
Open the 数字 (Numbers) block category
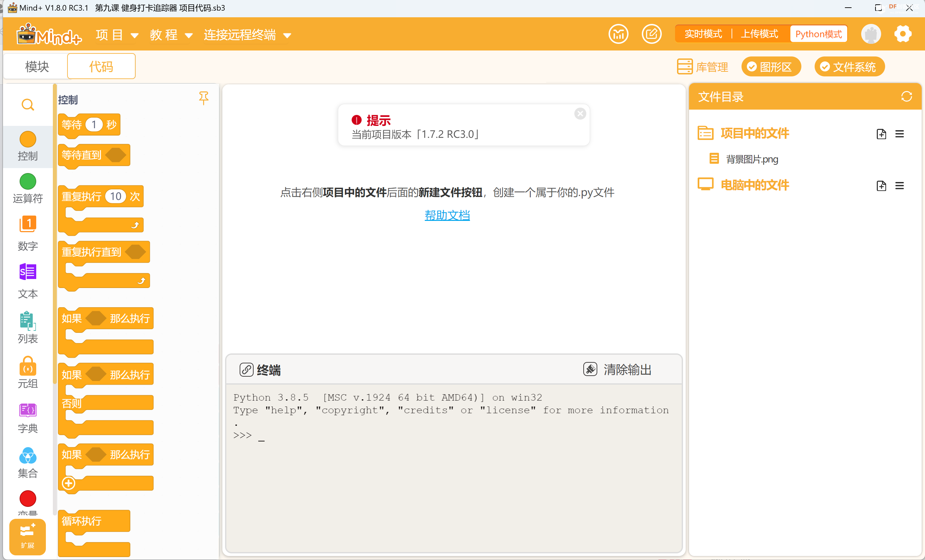(27, 233)
